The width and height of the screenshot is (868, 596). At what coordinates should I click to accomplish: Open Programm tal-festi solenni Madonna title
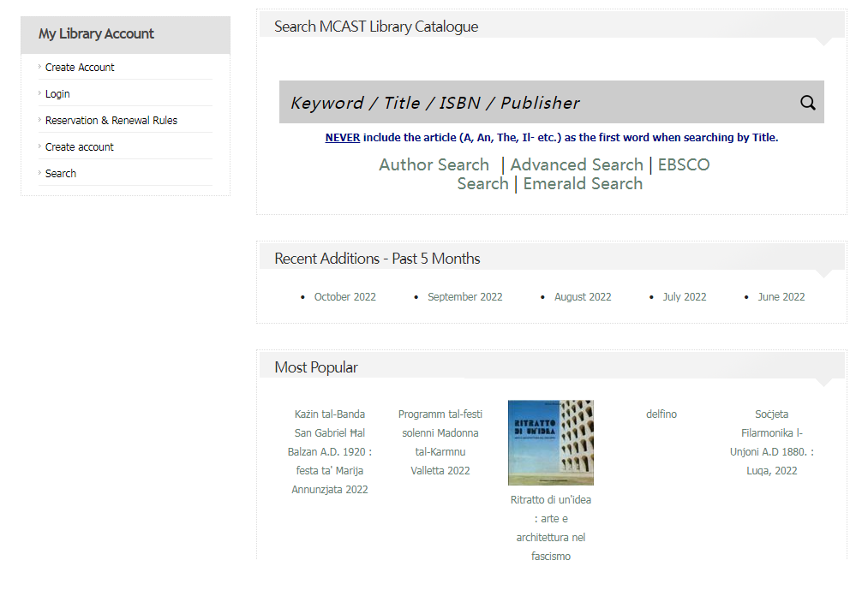click(440, 442)
